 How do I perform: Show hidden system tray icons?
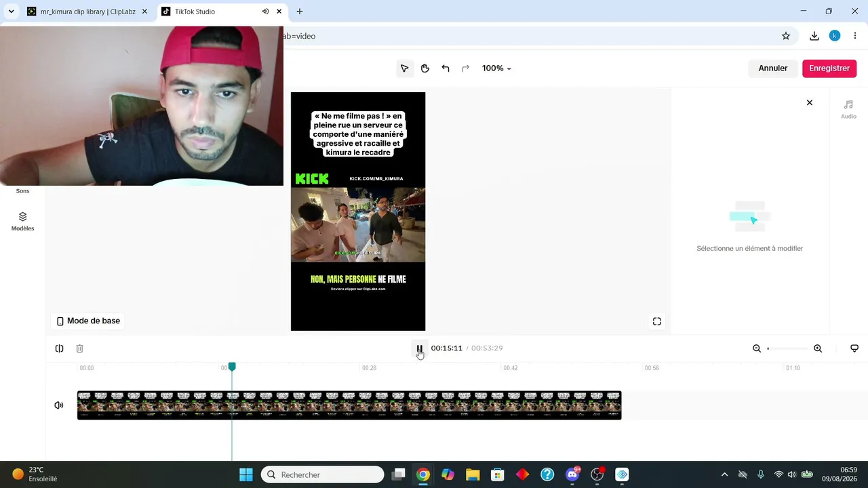coord(724,474)
